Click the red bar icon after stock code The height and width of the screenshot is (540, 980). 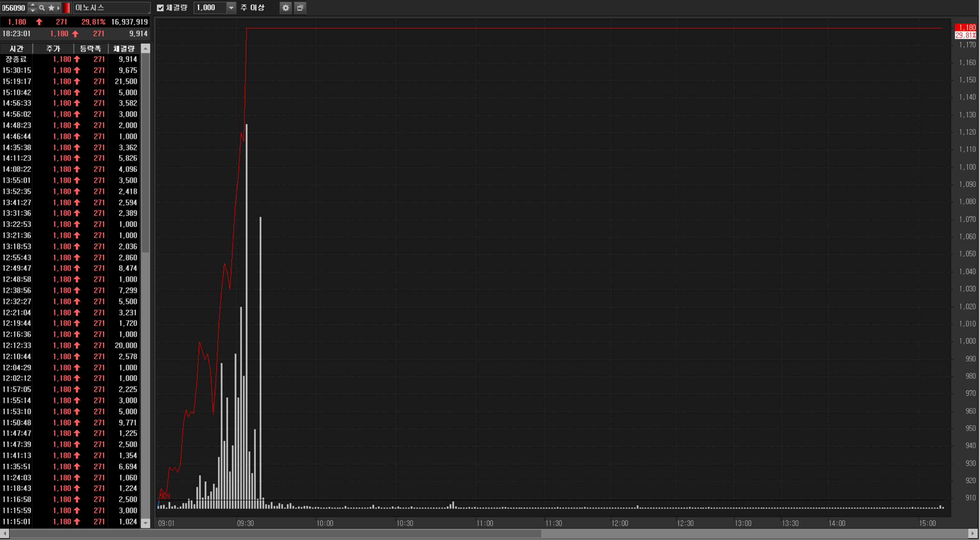67,8
